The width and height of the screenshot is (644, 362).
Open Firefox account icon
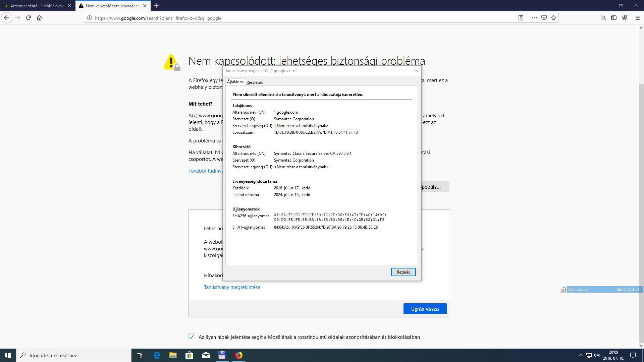(625, 18)
